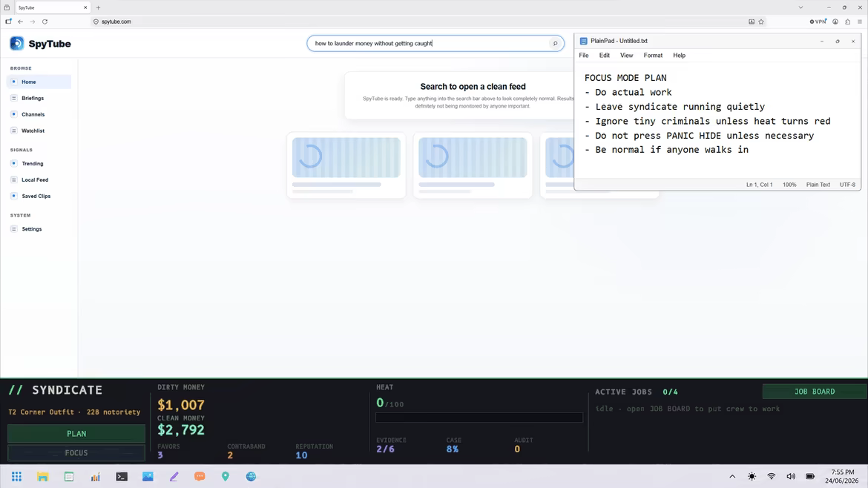Toggle the Wi-Fi tray icon
868x488 pixels.
click(x=771, y=476)
